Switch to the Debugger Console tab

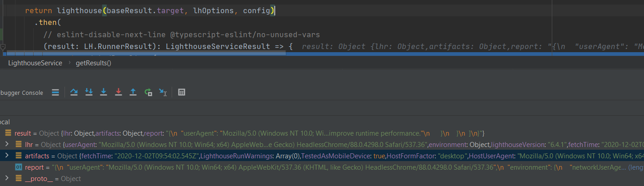coord(22,93)
